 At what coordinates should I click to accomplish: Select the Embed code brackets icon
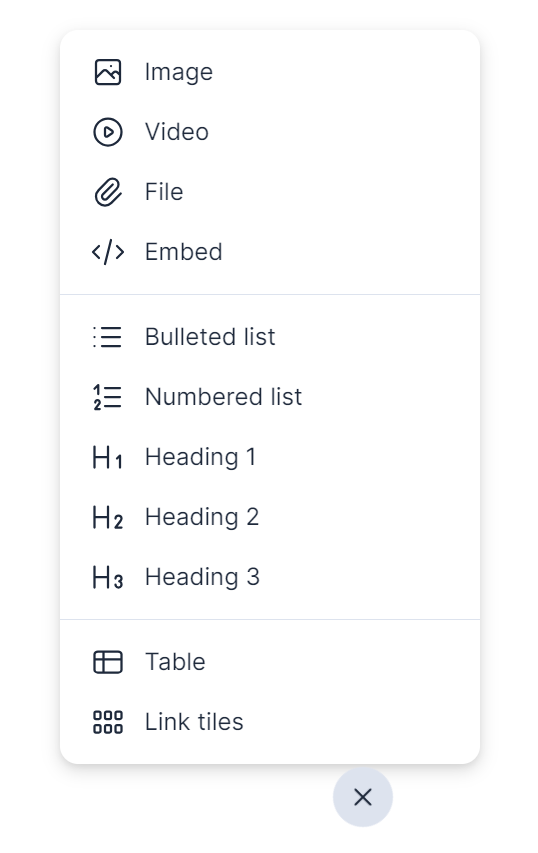click(x=108, y=252)
